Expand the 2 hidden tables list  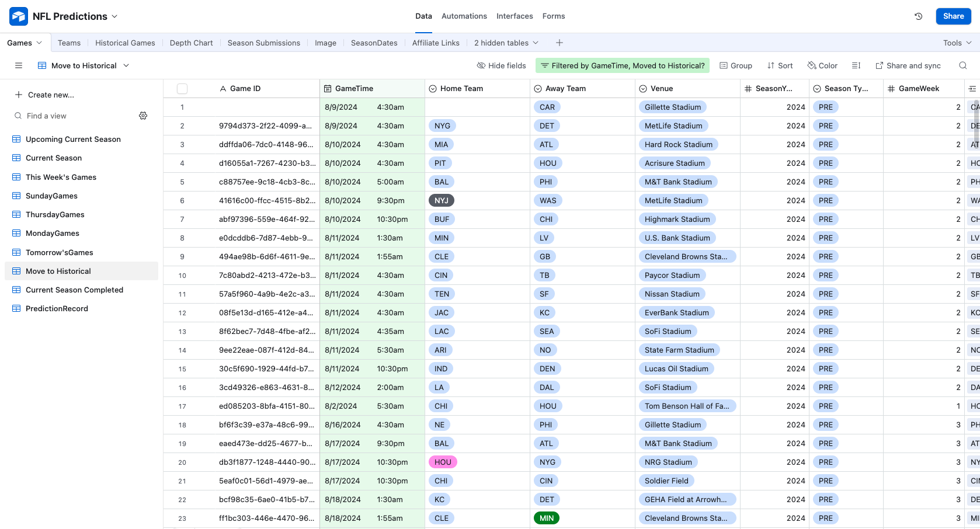(506, 43)
